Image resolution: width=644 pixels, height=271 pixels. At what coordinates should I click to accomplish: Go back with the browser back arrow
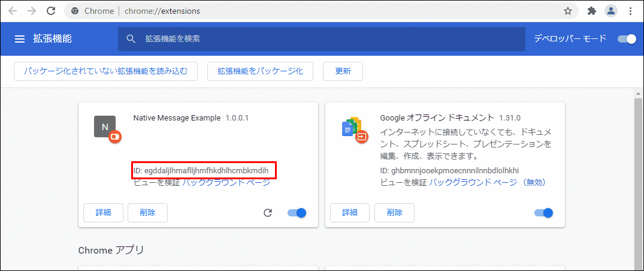pyautogui.click(x=13, y=11)
